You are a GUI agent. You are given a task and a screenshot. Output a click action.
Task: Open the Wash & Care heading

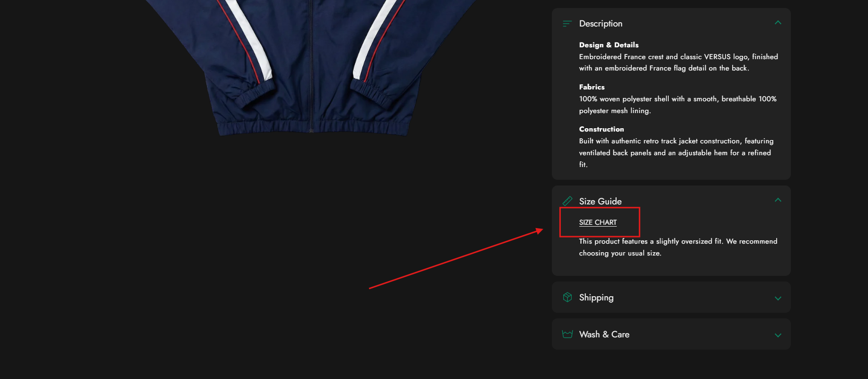tap(604, 335)
